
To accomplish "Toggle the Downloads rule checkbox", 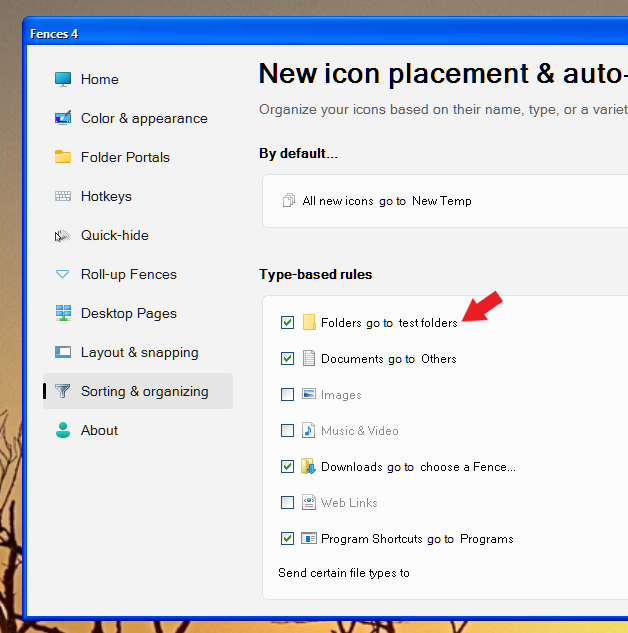I will pos(287,467).
